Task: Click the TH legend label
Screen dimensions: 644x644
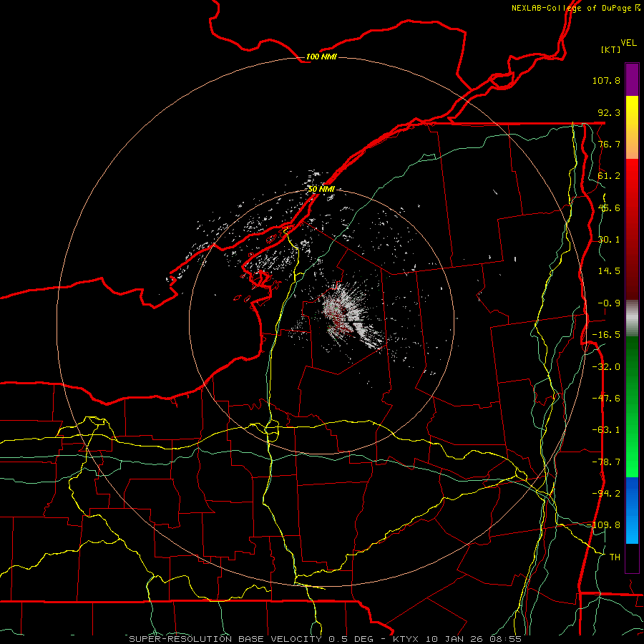Action: click(615, 557)
